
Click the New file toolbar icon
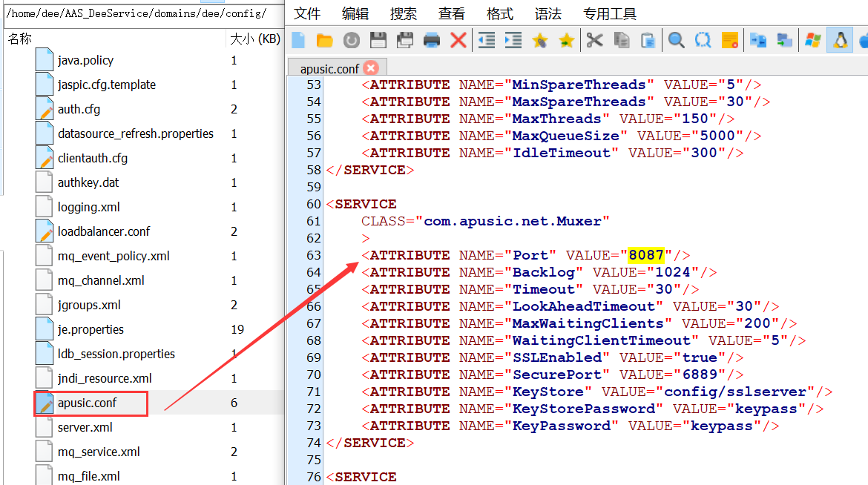coord(299,40)
